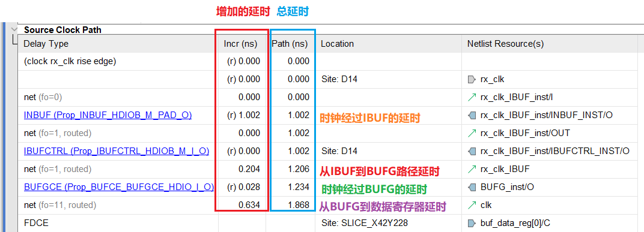Click the Path (ns) column header
The image size is (644, 232).
point(290,43)
